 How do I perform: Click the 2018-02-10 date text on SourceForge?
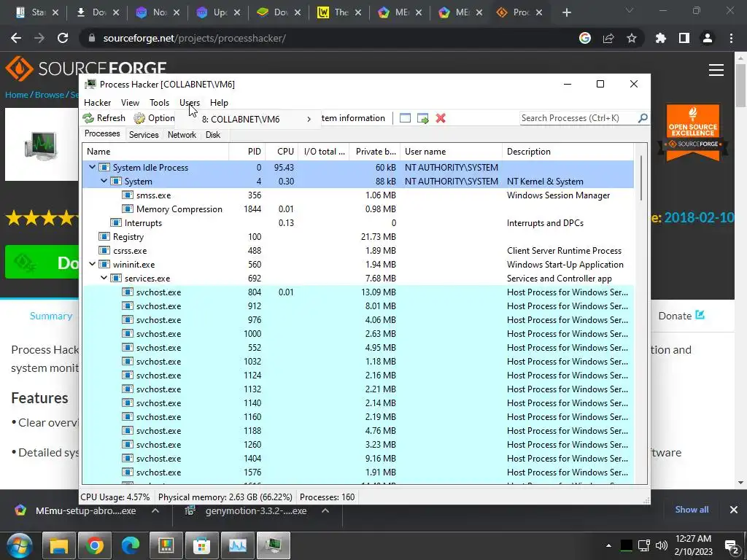coord(699,217)
